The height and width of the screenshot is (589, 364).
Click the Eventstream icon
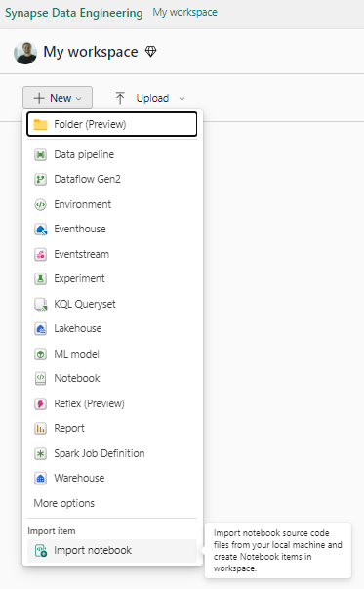coord(41,254)
